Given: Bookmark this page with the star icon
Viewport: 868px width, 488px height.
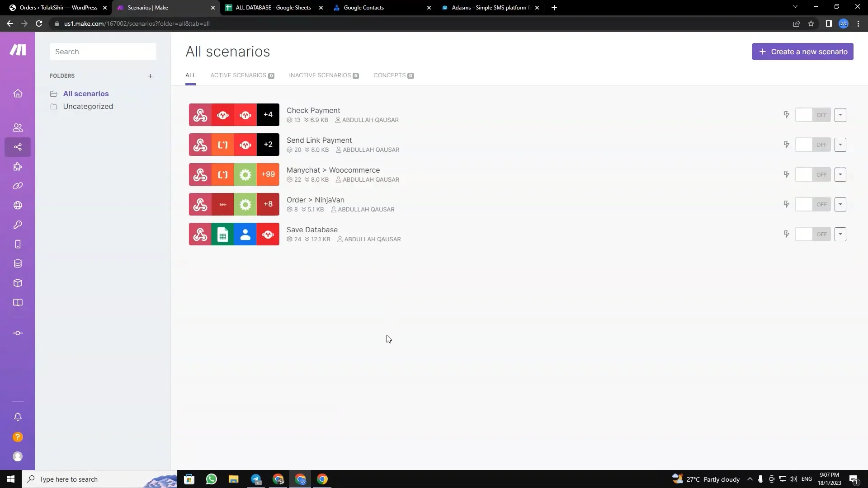Looking at the screenshot, I should [811, 23].
